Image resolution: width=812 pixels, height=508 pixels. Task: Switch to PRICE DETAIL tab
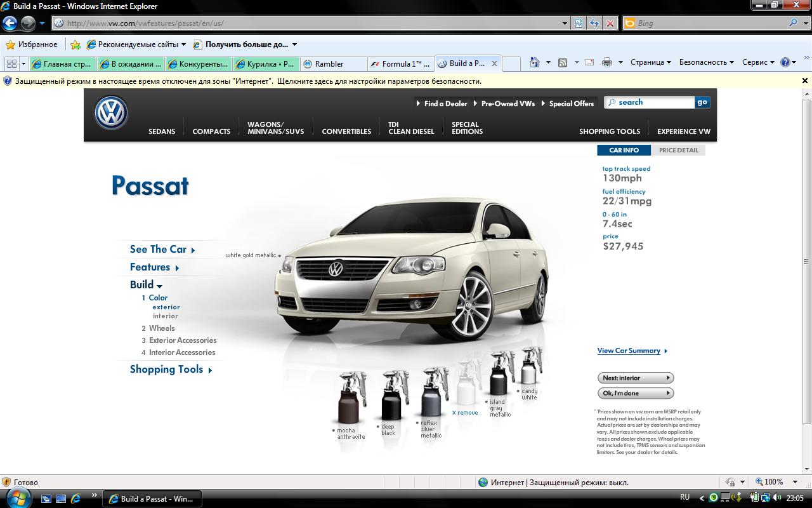678,150
